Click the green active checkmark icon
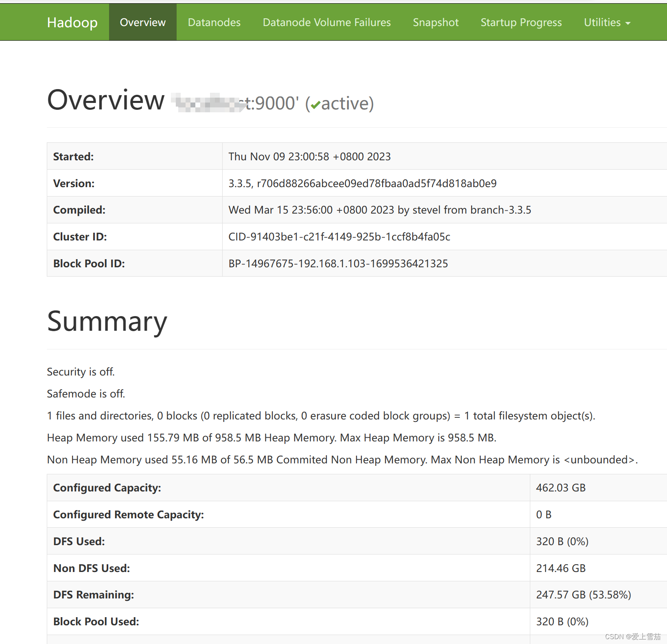This screenshot has width=667, height=644. [315, 105]
